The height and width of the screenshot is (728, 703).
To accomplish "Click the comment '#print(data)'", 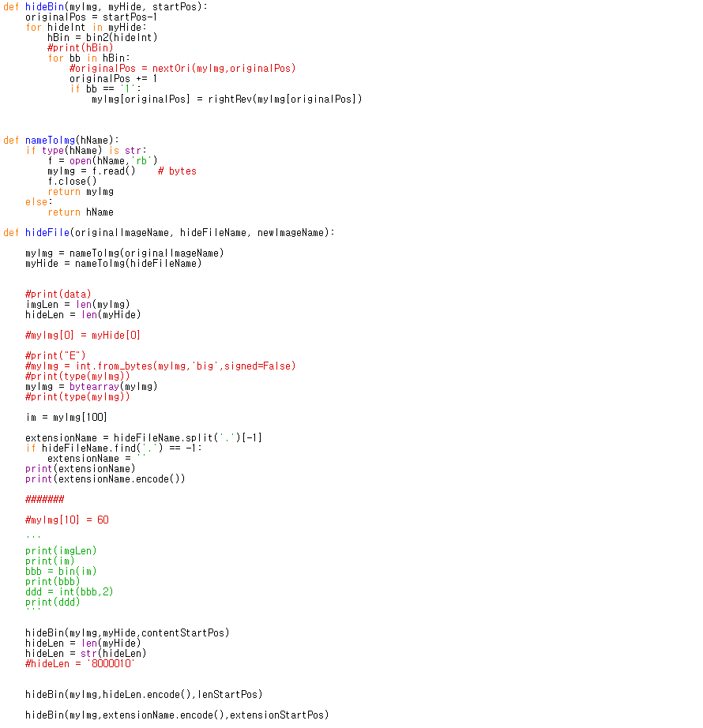I will [x=58, y=294].
